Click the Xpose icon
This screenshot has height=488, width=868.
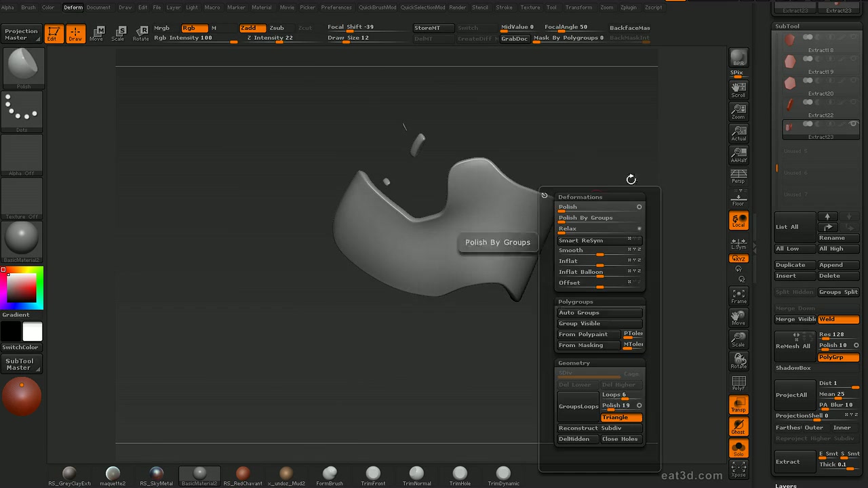(x=738, y=469)
